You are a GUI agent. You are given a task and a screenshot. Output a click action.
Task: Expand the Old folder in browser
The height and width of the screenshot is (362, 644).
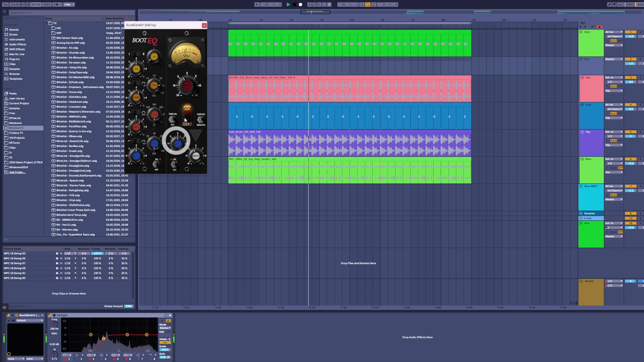(49, 28)
